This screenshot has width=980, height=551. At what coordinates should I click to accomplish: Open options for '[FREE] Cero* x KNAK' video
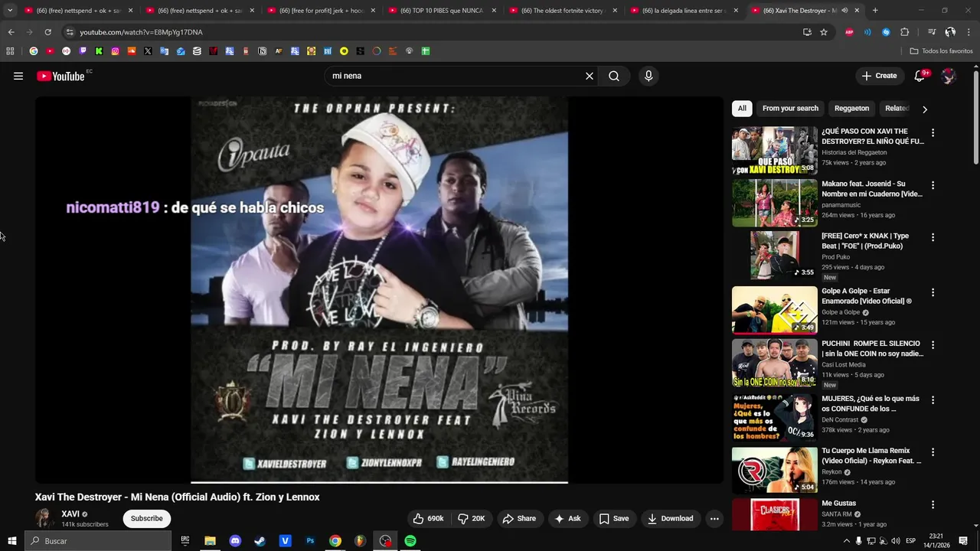[933, 237]
